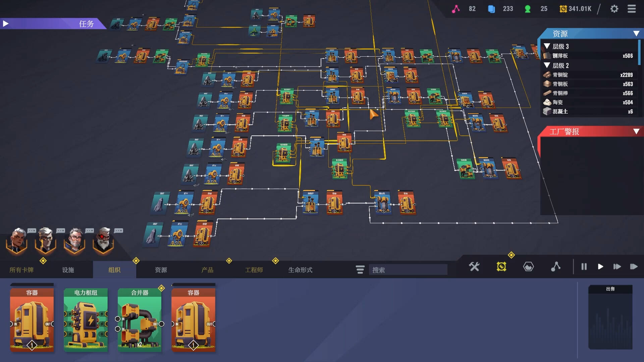Image resolution: width=644 pixels, height=362 pixels.
Task: Switch to the 设施 tab
Action: (x=68, y=270)
